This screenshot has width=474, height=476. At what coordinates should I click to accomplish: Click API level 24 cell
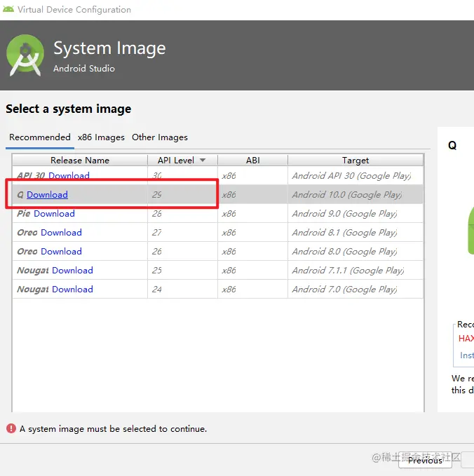[x=182, y=290]
